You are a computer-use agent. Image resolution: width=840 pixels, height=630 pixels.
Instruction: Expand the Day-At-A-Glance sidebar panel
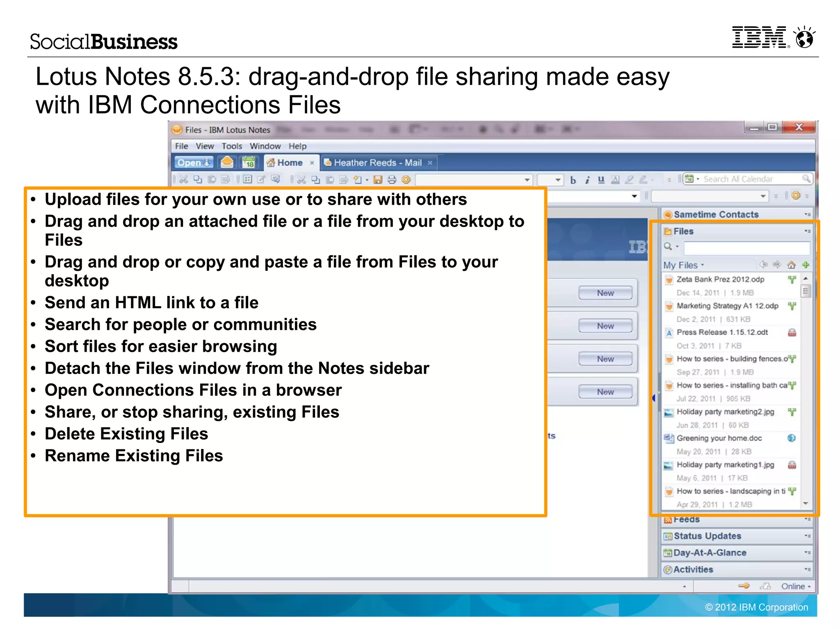click(737, 552)
